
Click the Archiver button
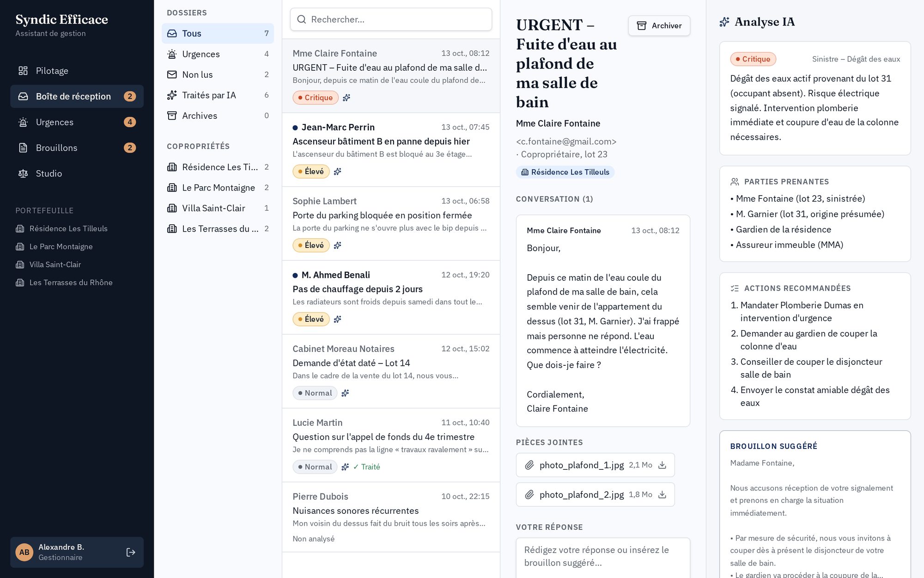[659, 25]
